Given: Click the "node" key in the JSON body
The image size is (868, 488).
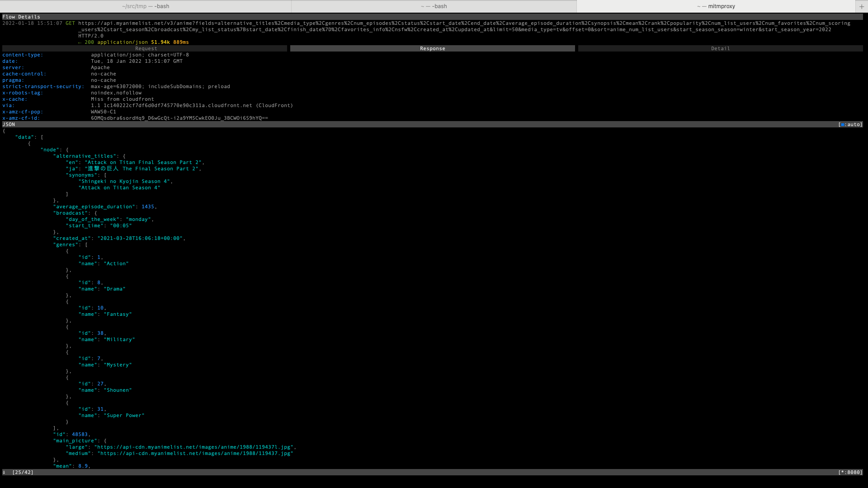Looking at the screenshot, I should tap(50, 150).
